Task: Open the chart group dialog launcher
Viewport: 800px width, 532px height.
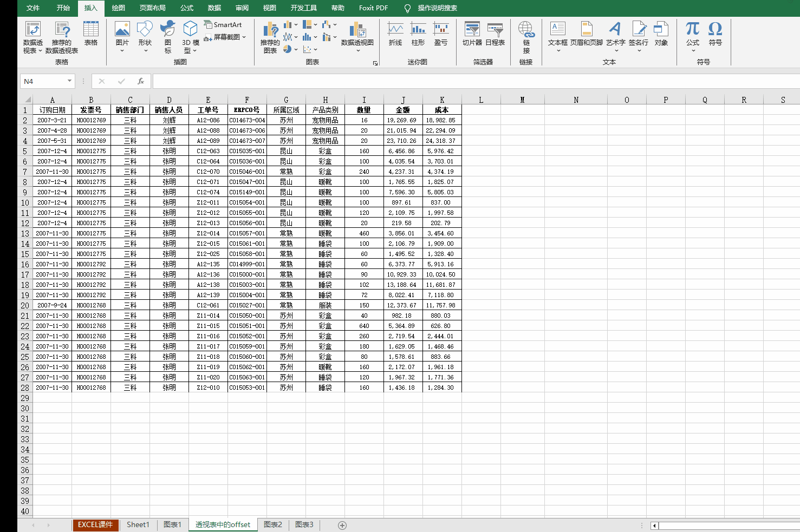Action: coord(375,63)
